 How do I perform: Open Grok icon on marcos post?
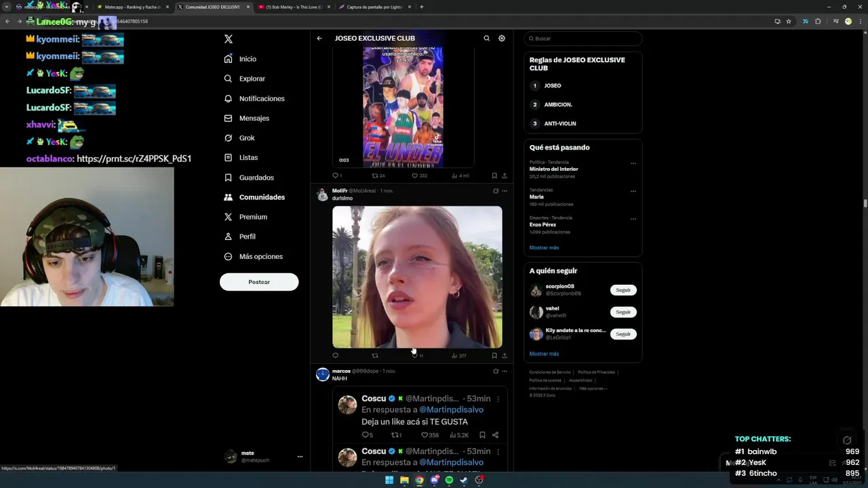pos(496,371)
